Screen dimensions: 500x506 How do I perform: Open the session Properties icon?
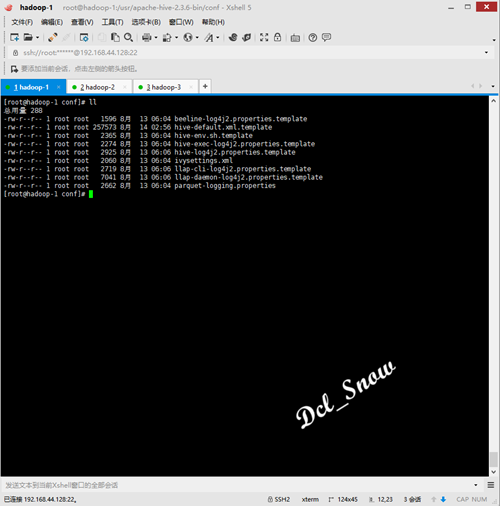(84, 37)
